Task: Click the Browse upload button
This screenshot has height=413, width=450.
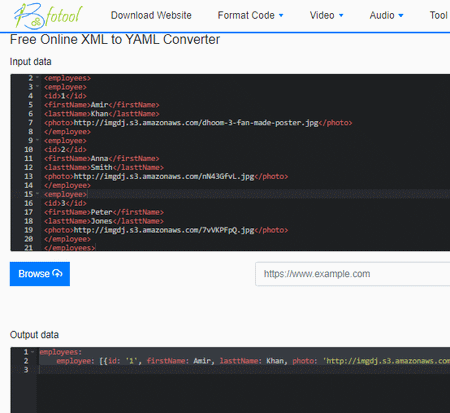Action: (x=40, y=274)
